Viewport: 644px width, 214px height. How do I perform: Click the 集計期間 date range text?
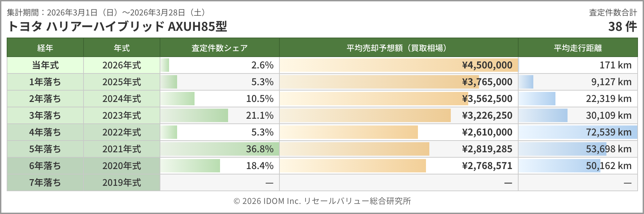click(106, 12)
